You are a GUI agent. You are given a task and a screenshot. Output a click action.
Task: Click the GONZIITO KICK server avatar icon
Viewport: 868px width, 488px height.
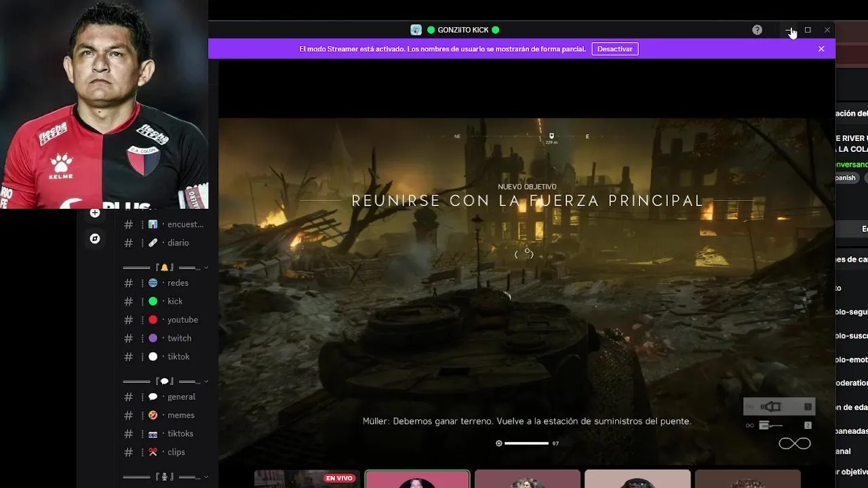(416, 30)
